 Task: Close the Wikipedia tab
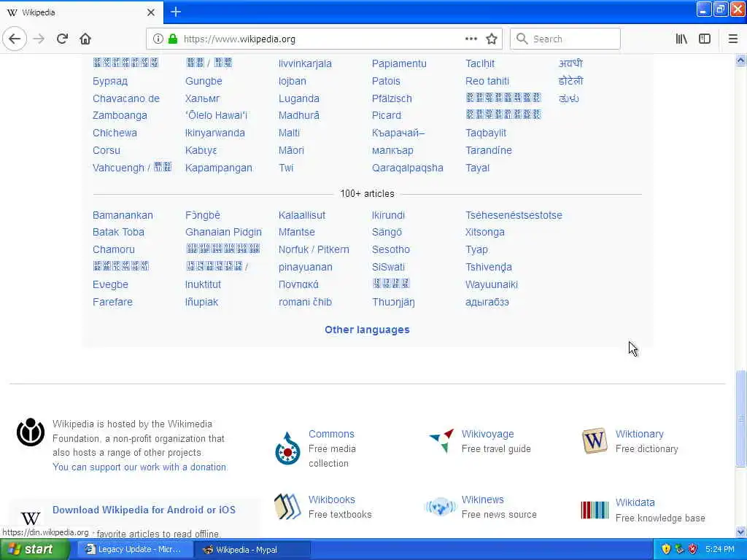coord(150,12)
